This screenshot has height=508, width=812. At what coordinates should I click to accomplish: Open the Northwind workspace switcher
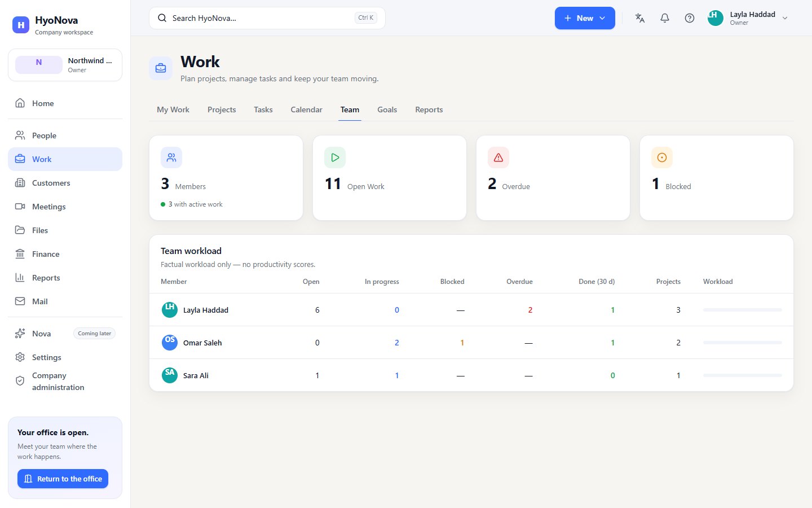(x=65, y=65)
